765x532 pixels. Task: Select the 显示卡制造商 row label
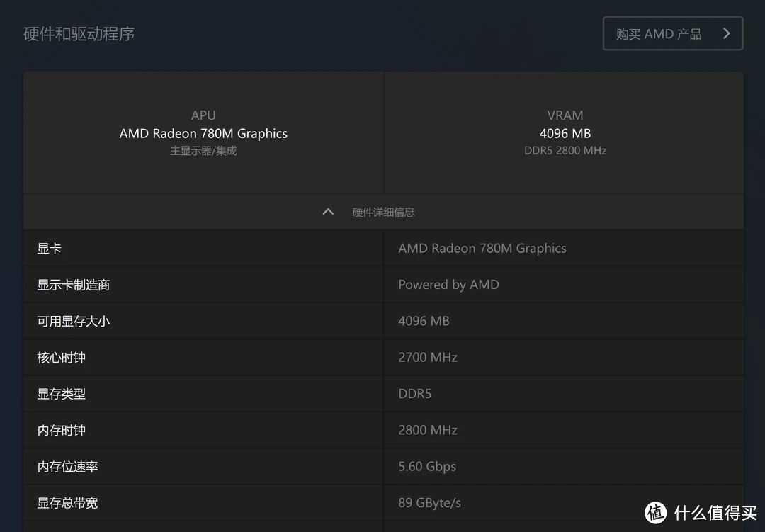(x=74, y=285)
